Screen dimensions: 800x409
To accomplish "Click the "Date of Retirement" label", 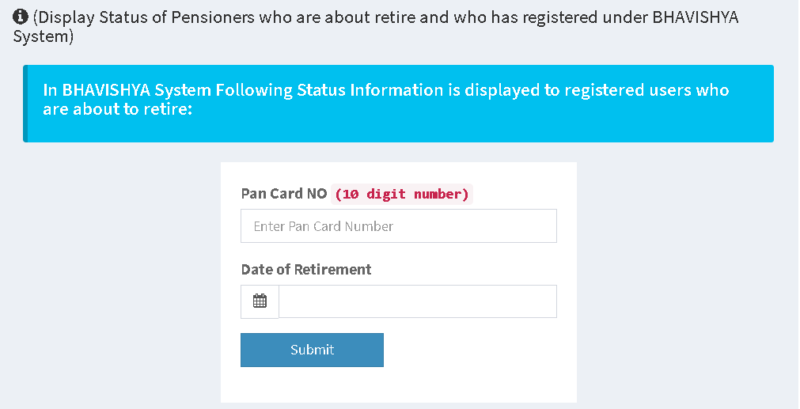I will 306,269.
